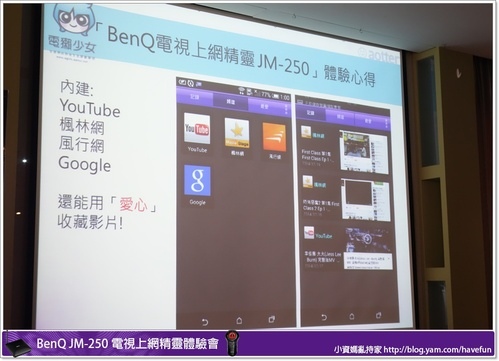Viewport: 499px width, 361px height.
Task: Click the 電獺少女 mascot logo
Action: [x=73, y=19]
